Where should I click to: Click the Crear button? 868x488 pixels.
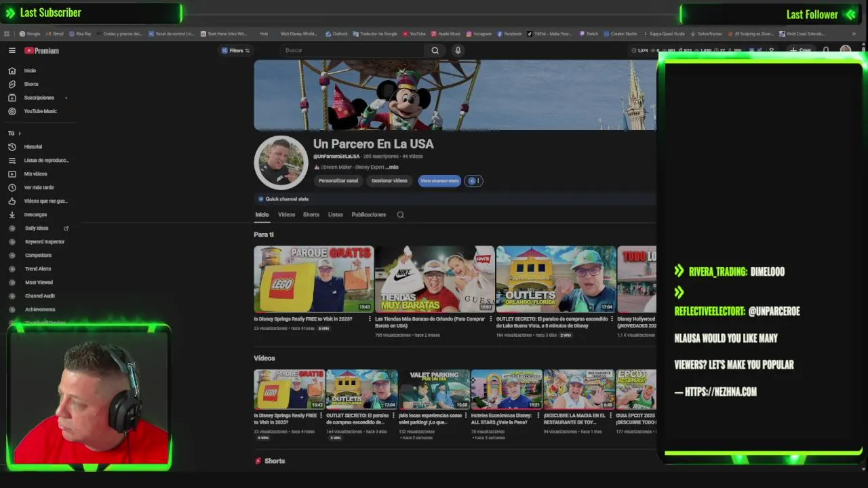(x=801, y=50)
